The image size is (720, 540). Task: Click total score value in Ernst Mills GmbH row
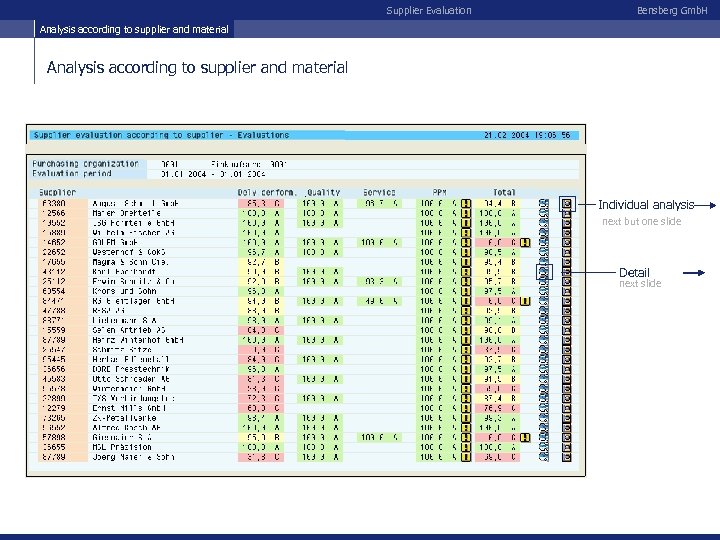[497, 408]
